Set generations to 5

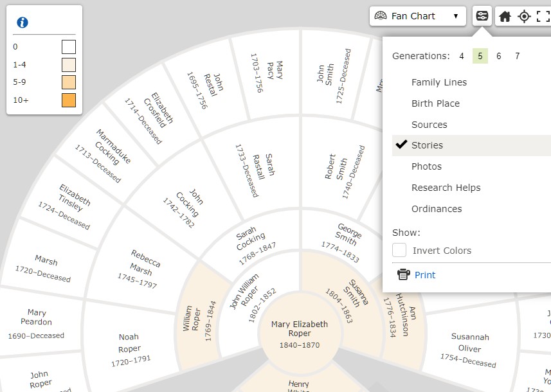click(480, 56)
